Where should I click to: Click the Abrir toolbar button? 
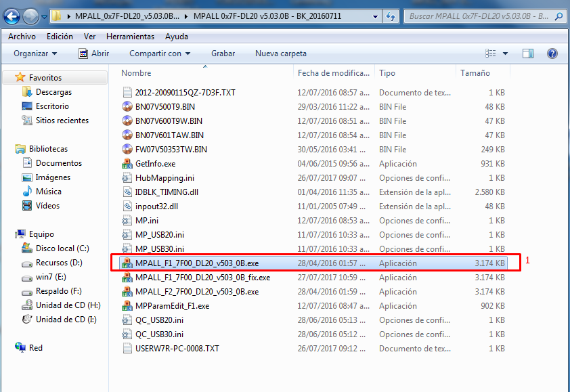coord(94,53)
